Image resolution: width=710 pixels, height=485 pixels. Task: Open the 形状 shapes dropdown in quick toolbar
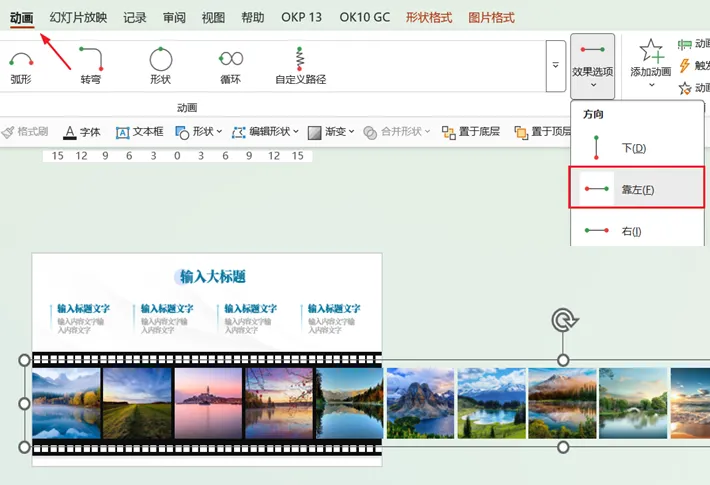tap(198, 132)
